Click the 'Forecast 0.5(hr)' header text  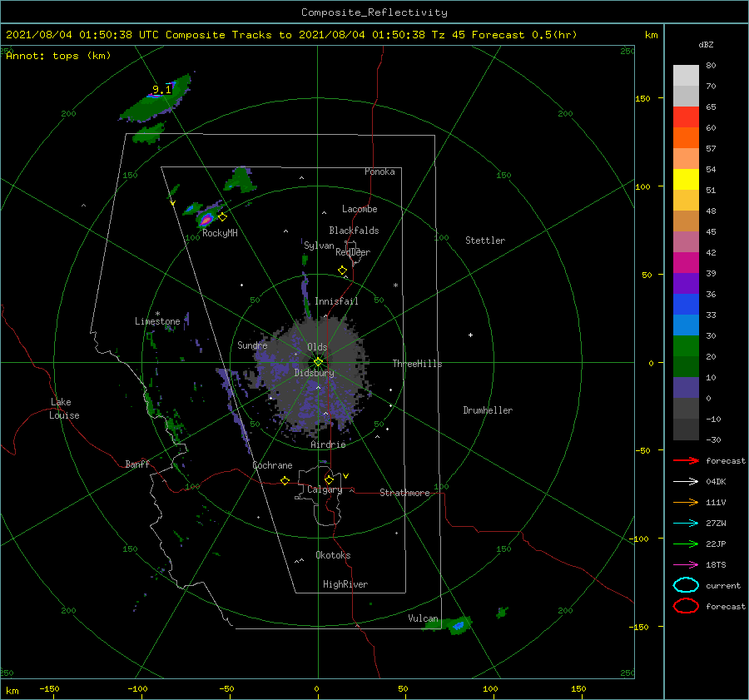524,35
